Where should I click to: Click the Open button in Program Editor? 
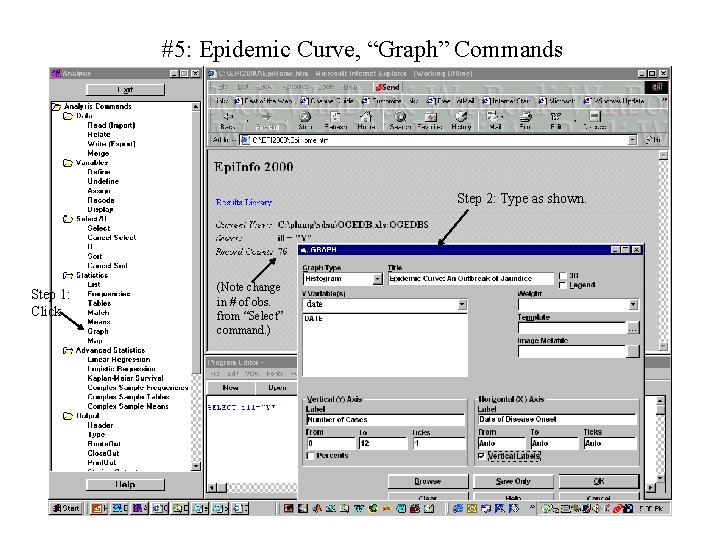pyautogui.click(x=277, y=388)
